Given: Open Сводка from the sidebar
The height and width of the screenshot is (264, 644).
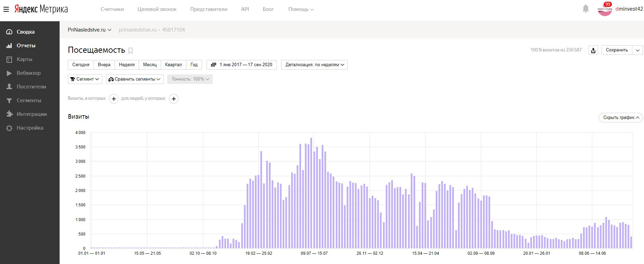Looking at the screenshot, I should pos(25,32).
